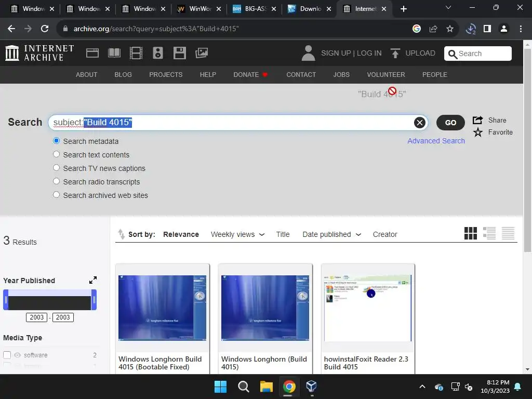Select Search radio transcripts option
The height and width of the screenshot is (399, 532).
[56, 181]
